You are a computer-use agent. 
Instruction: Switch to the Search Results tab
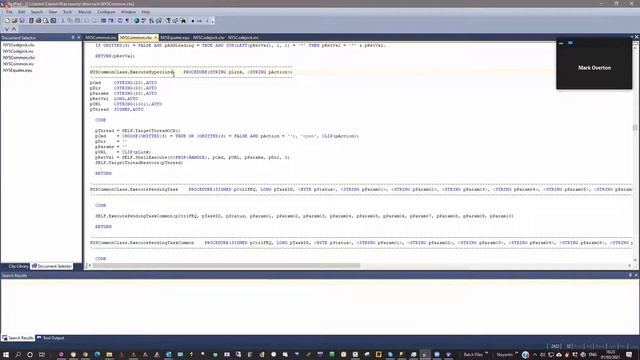coord(18,338)
